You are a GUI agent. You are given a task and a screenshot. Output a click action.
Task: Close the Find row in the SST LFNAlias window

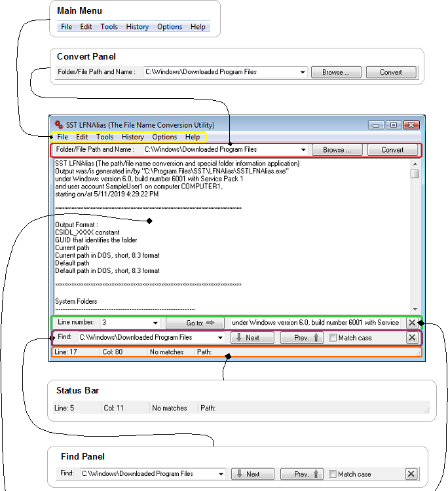pos(412,338)
